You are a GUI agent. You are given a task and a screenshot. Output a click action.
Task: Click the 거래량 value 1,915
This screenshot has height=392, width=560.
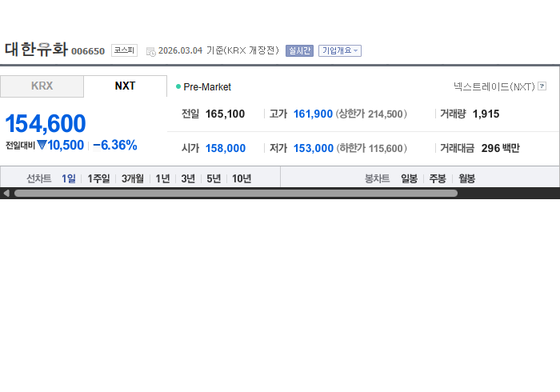(486, 114)
